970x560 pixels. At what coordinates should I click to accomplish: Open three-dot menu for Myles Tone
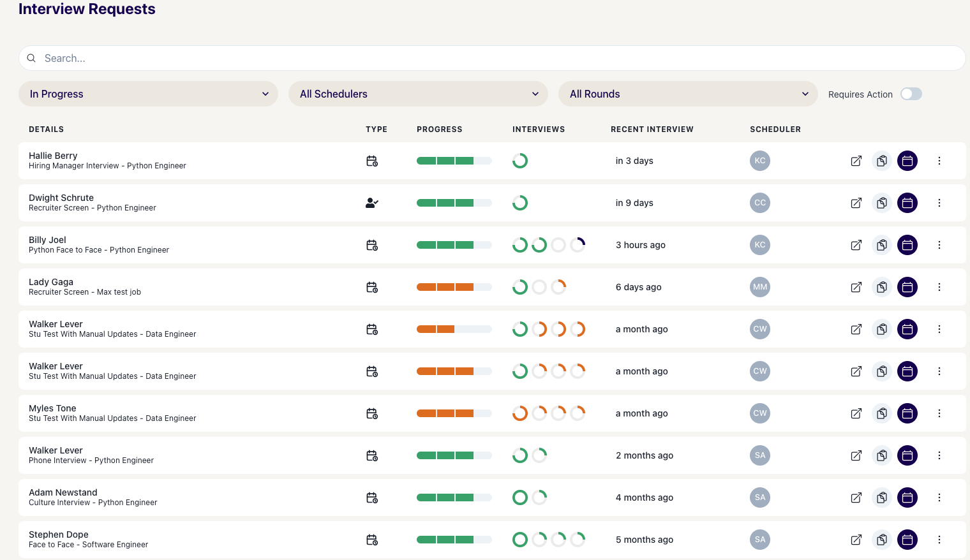(939, 413)
